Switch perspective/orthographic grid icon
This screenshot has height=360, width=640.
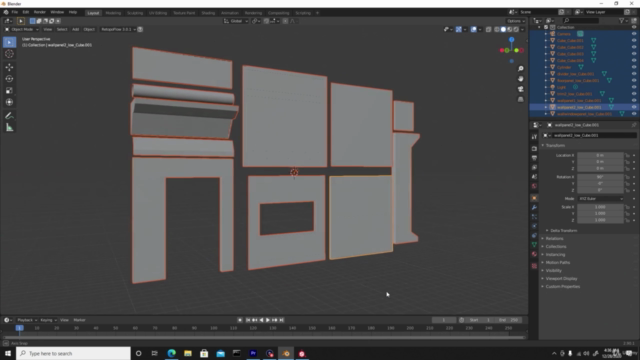click(520, 99)
